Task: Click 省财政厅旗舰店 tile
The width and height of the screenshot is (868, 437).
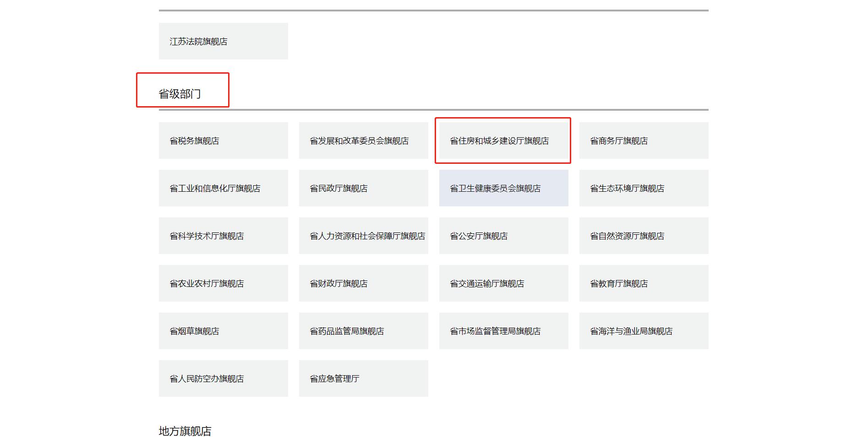Action: [x=364, y=283]
